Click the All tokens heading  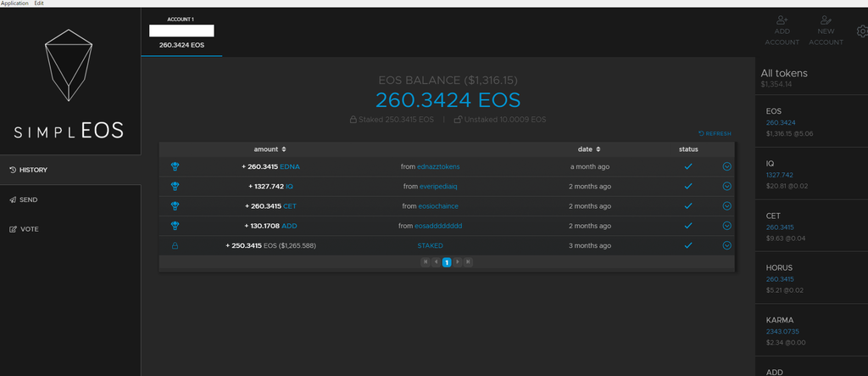pyautogui.click(x=784, y=73)
